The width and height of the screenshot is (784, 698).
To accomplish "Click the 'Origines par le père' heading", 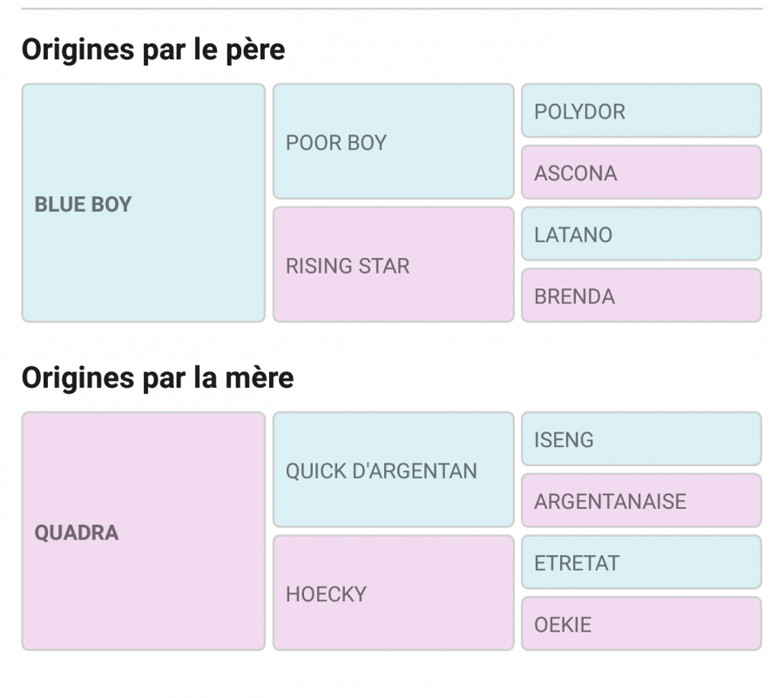I will point(152,50).
